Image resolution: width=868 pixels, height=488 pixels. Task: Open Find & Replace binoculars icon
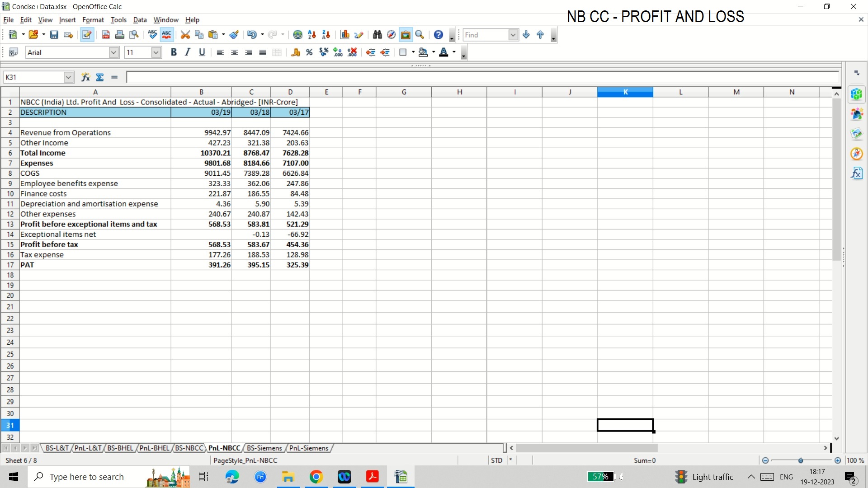pos(377,35)
